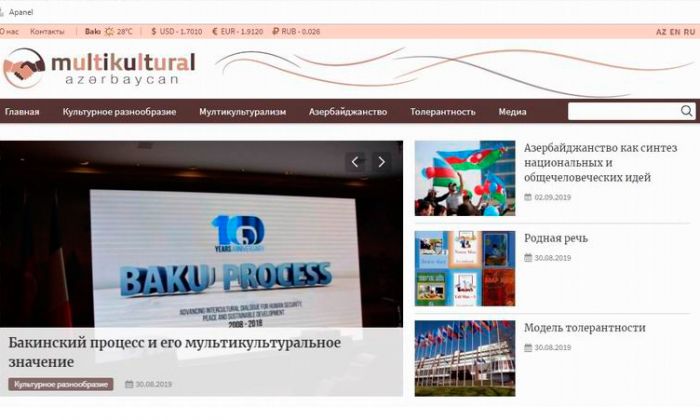Viewport: 700px width, 420px height.
Task: Open the Модель толерантности flags thumbnail
Action: click(x=464, y=357)
